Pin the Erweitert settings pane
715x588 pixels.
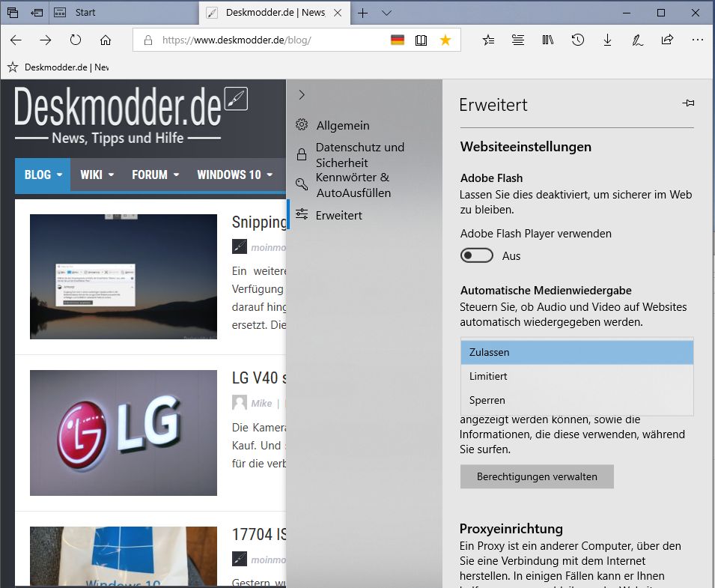pos(688,103)
